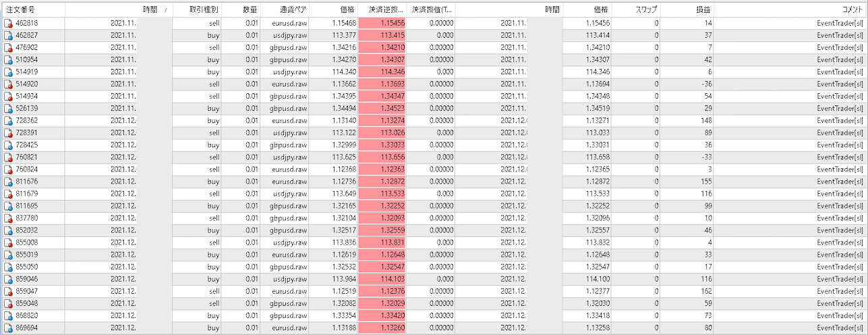Select order 728425's row icon
Image resolution: width=868 pixels, height=335 pixels.
[x=8, y=145]
